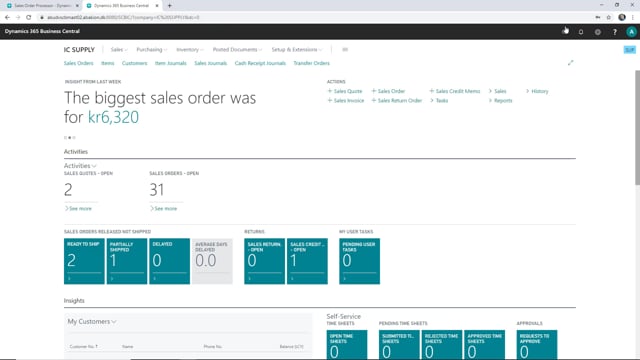Open the notifications bell icon
Viewport: 640px width, 360px height.
(x=581, y=32)
